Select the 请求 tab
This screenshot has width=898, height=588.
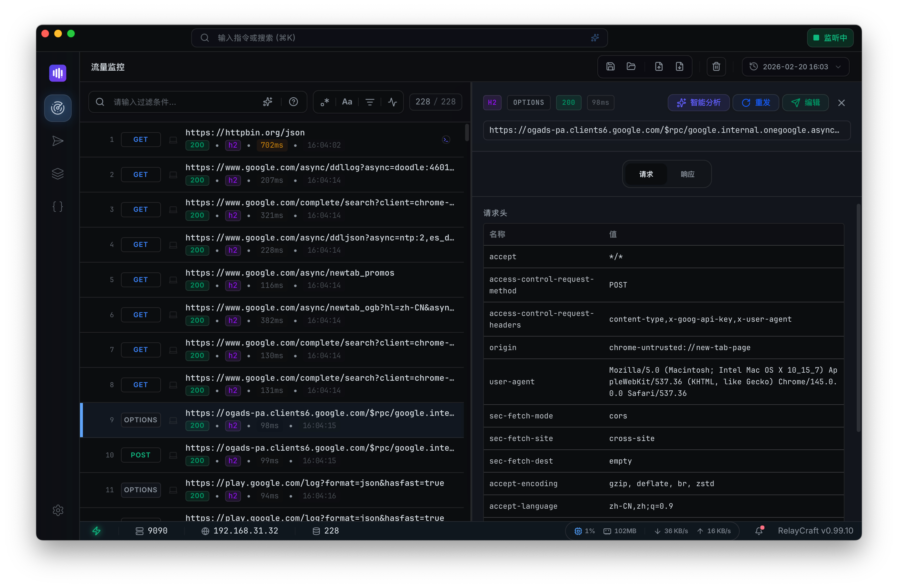[x=645, y=174]
